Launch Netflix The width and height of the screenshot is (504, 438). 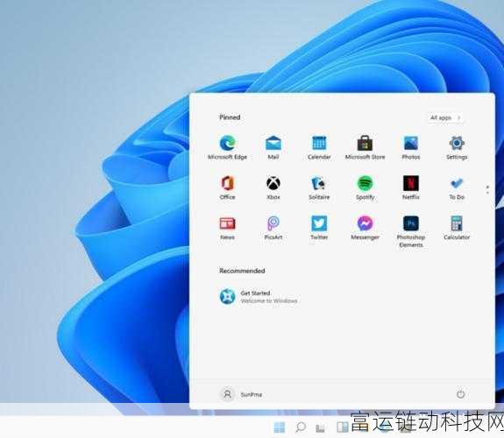point(411,187)
